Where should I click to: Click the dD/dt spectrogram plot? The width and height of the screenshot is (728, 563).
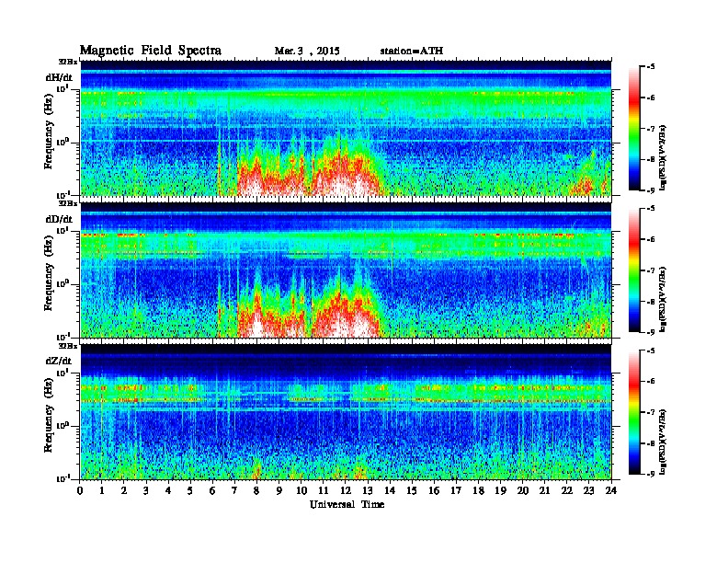(346, 270)
